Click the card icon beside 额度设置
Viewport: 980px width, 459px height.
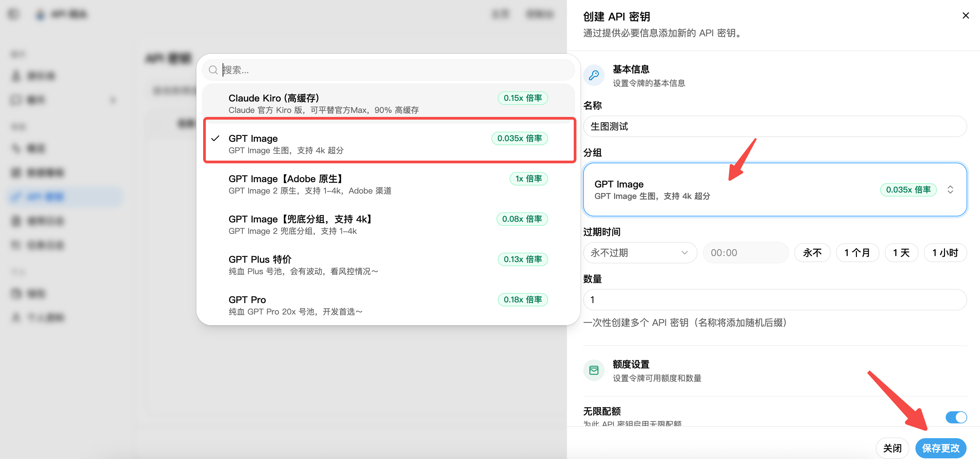[594, 370]
